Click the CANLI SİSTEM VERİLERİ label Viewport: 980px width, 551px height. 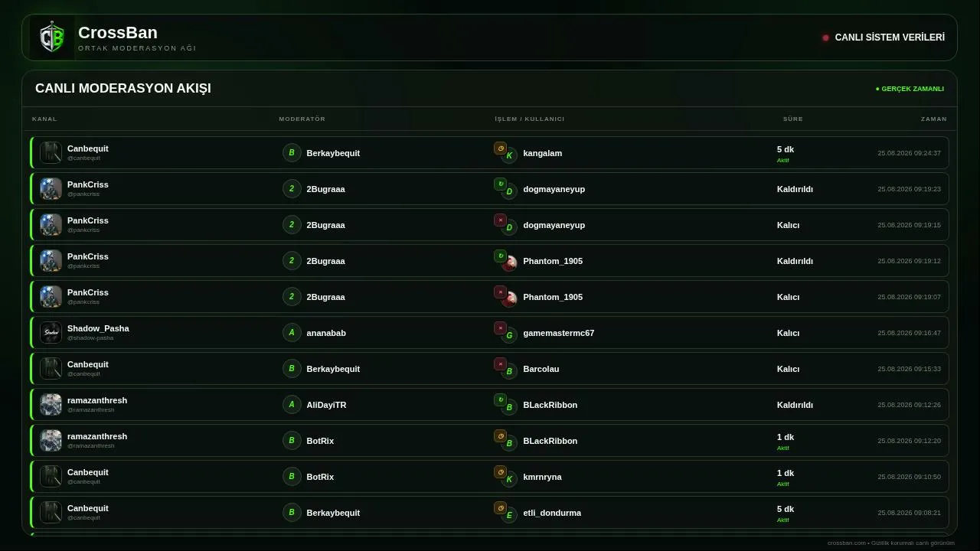(890, 37)
